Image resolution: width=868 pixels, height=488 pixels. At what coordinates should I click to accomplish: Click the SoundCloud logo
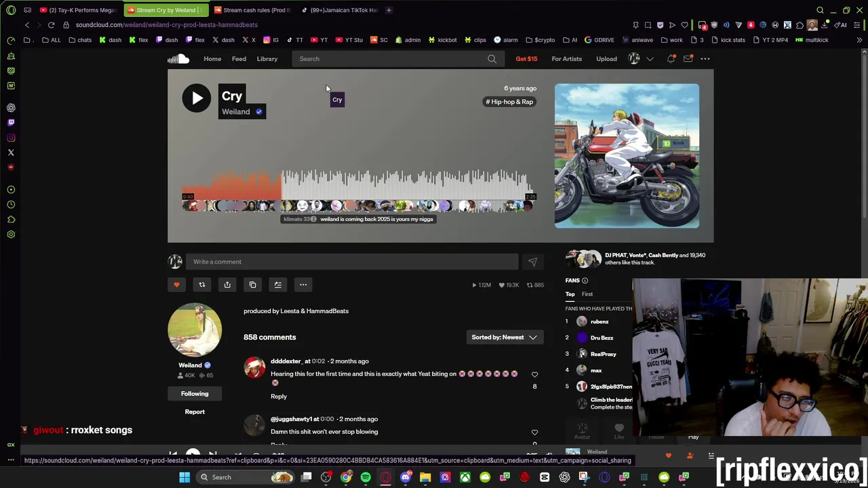coord(178,59)
